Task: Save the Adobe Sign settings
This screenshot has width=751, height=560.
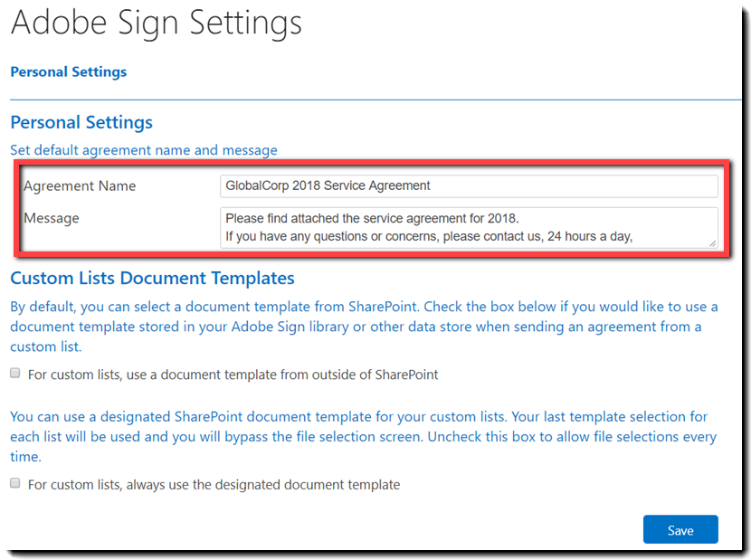Action: 680,530
